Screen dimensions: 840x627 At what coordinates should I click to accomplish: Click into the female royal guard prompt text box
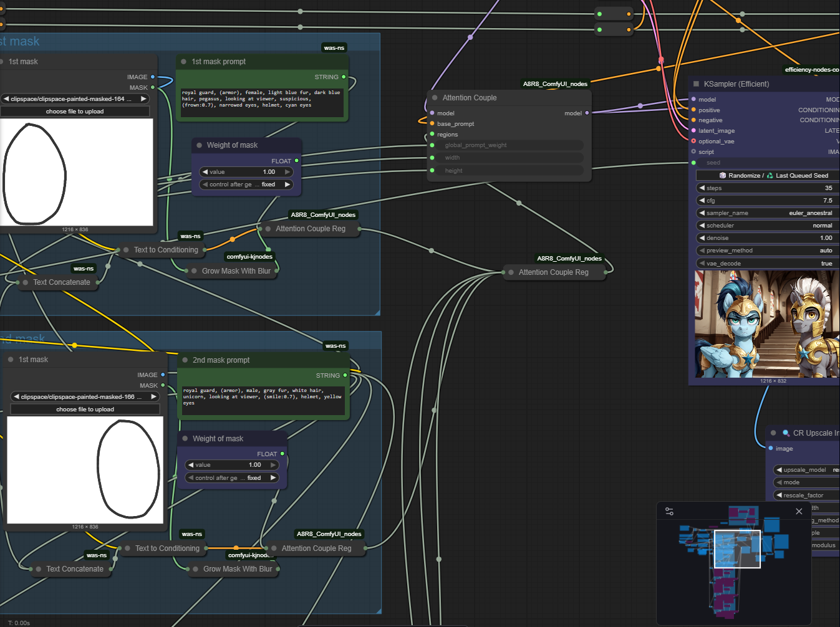tap(262, 102)
